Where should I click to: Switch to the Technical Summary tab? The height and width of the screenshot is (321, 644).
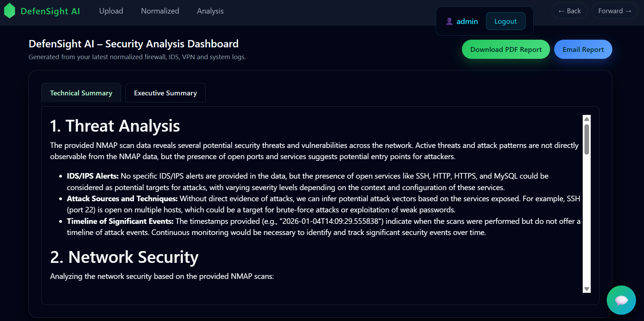81,93
